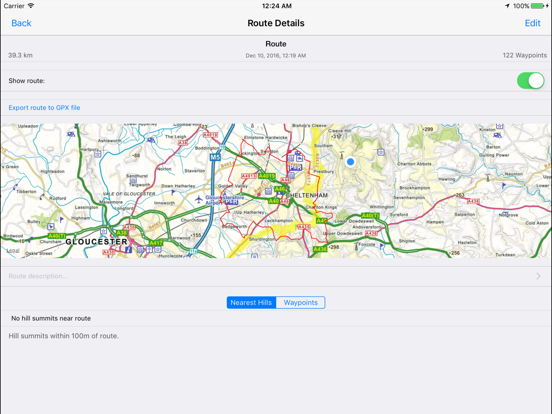Open the Legal link on map

pos(13,251)
